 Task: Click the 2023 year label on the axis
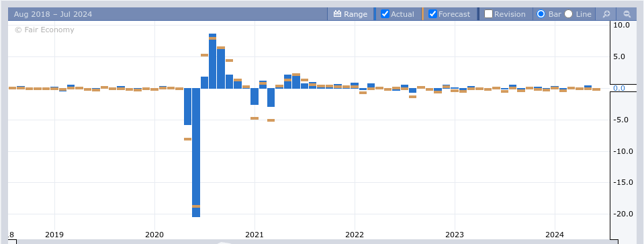click(x=455, y=235)
